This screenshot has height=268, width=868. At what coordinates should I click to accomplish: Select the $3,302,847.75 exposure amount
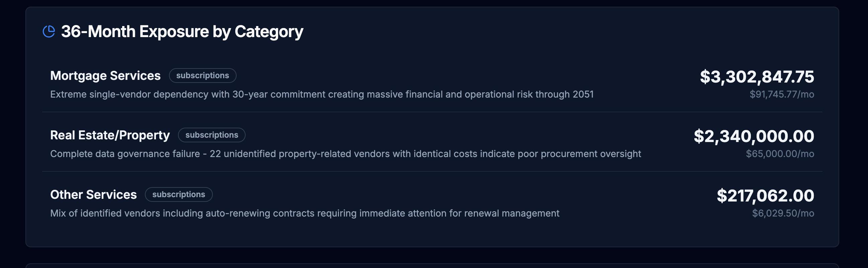click(x=757, y=77)
